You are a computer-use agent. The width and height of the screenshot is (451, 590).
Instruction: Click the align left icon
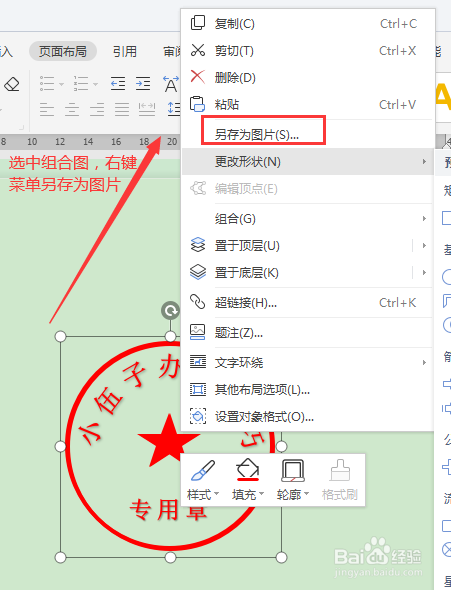tap(47, 109)
